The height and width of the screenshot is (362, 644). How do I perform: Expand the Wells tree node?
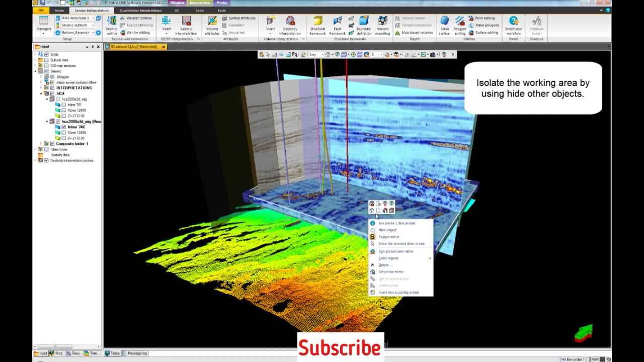(36, 54)
